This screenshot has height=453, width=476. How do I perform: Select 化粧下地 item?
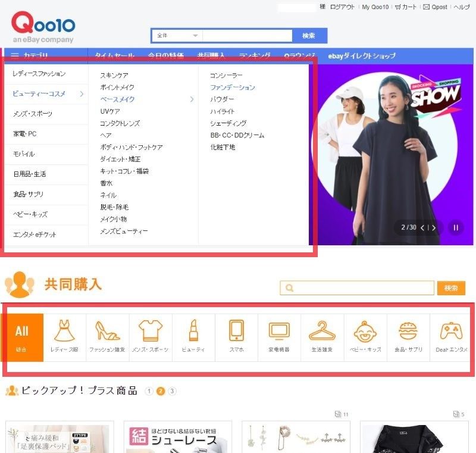coord(223,147)
